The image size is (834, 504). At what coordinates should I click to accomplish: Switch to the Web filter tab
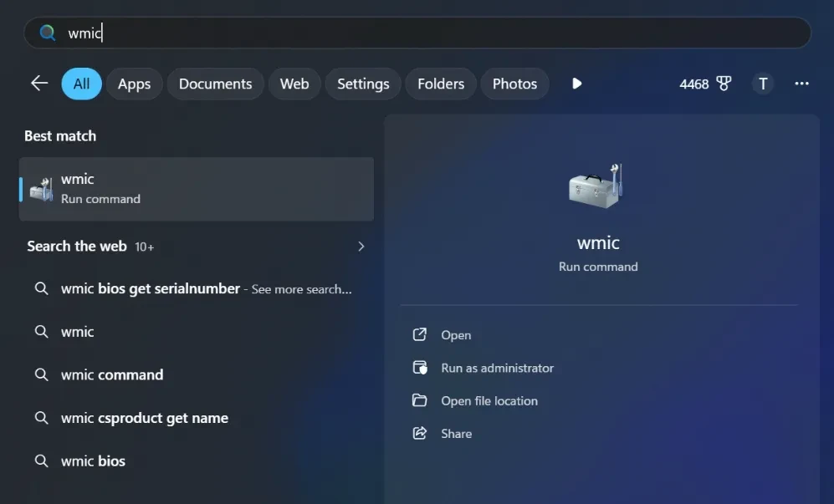pos(294,84)
